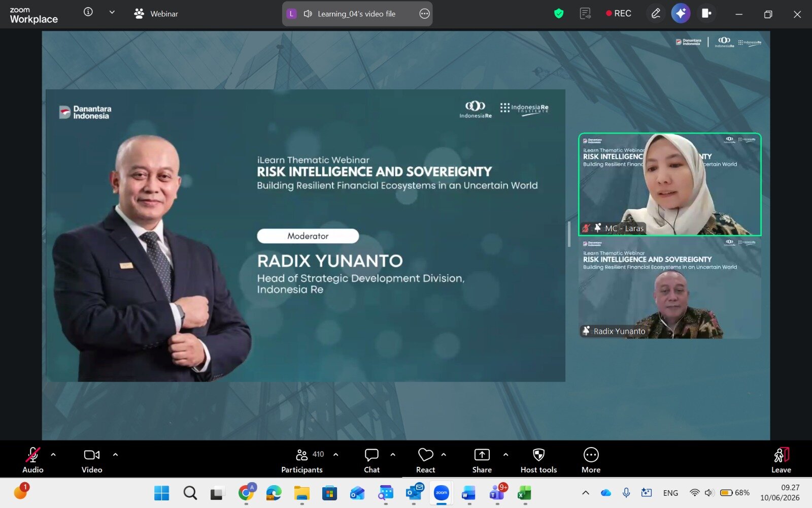Open Outlook with mail badge on taskbar
This screenshot has height=508, width=812.
tap(414, 492)
